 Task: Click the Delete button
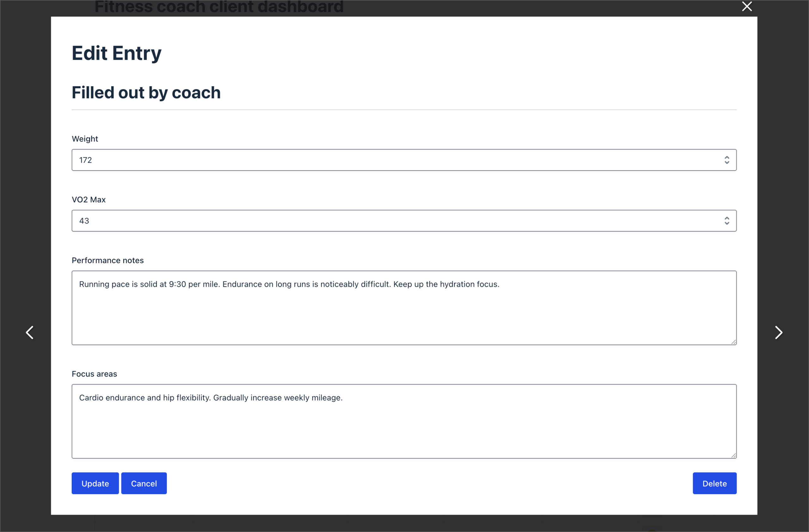715,483
